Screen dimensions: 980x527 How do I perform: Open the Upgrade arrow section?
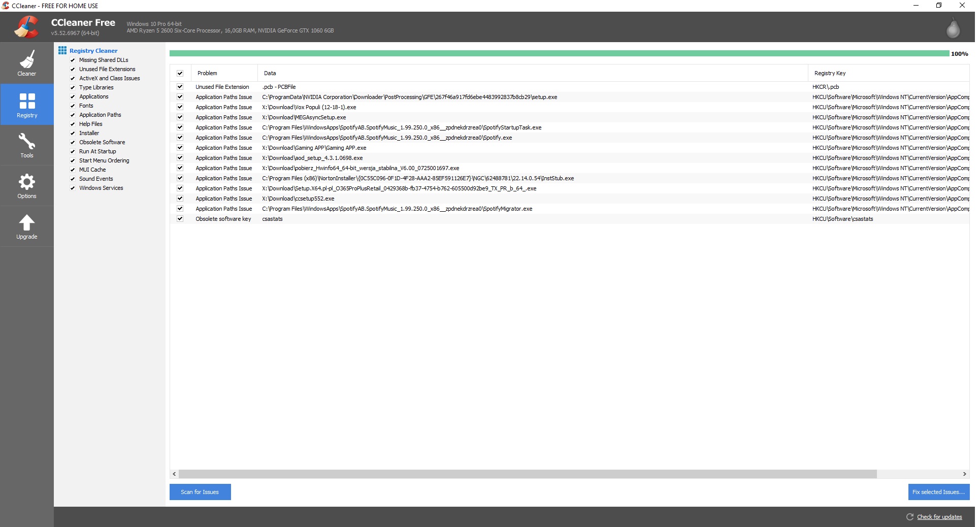tap(27, 226)
